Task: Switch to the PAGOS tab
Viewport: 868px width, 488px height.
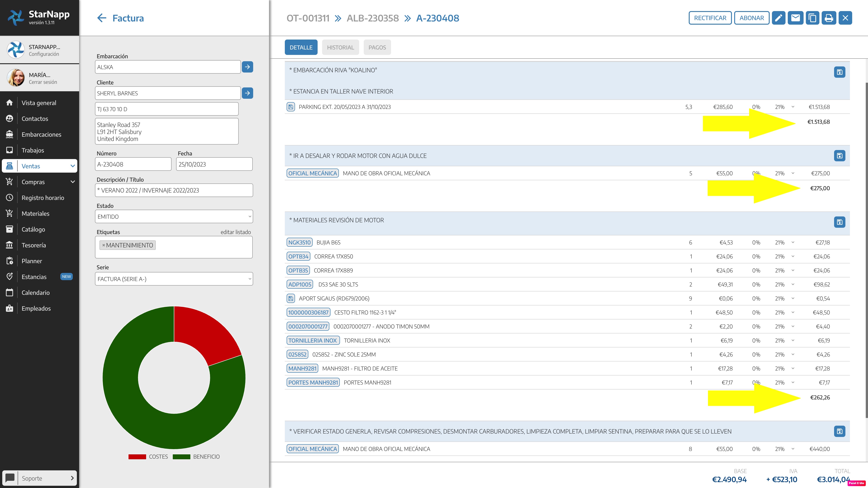Action: [x=377, y=47]
